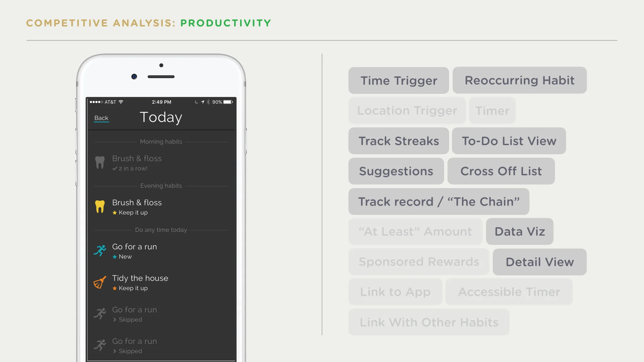Click the 2 in a row streak label

(133, 168)
